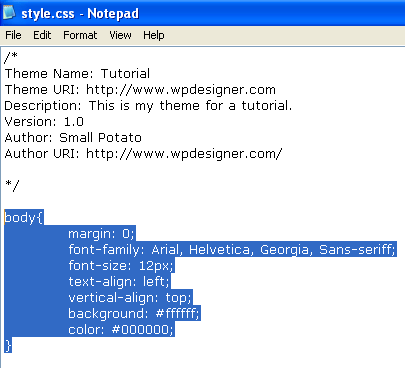405x368 pixels.
Task: Open the View menu
Action: point(120,35)
